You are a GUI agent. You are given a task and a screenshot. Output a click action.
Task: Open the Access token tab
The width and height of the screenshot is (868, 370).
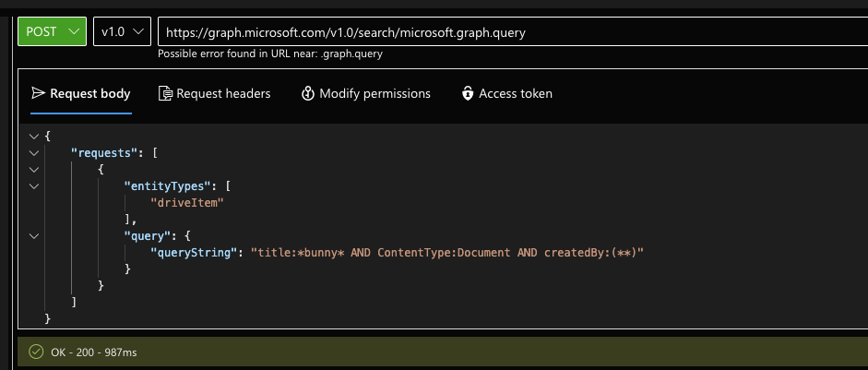click(506, 93)
